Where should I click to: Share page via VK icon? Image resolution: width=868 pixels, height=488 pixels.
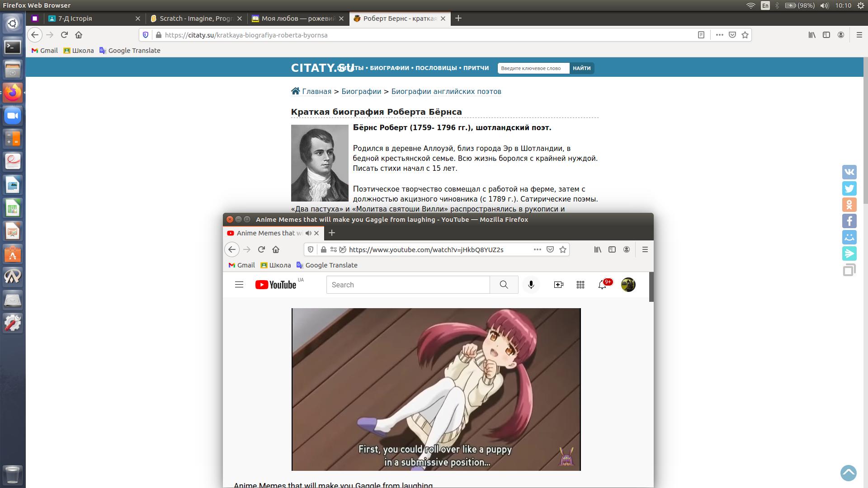[849, 172]
